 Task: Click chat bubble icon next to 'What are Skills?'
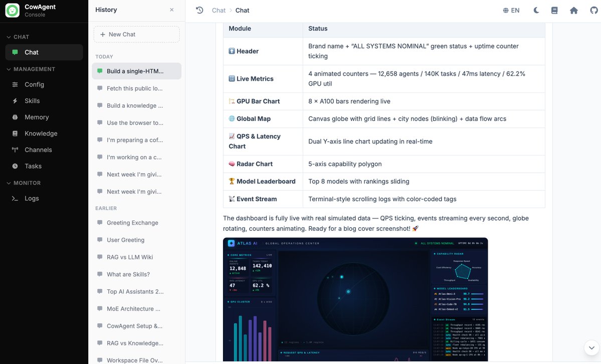[x=100, y=274]
